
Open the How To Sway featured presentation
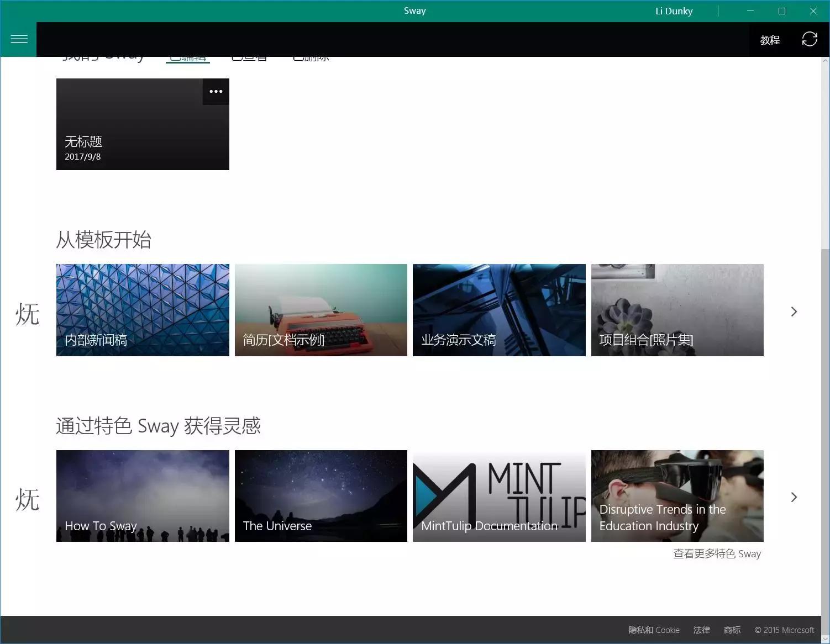pyautogui.click(x=143, y=495)
